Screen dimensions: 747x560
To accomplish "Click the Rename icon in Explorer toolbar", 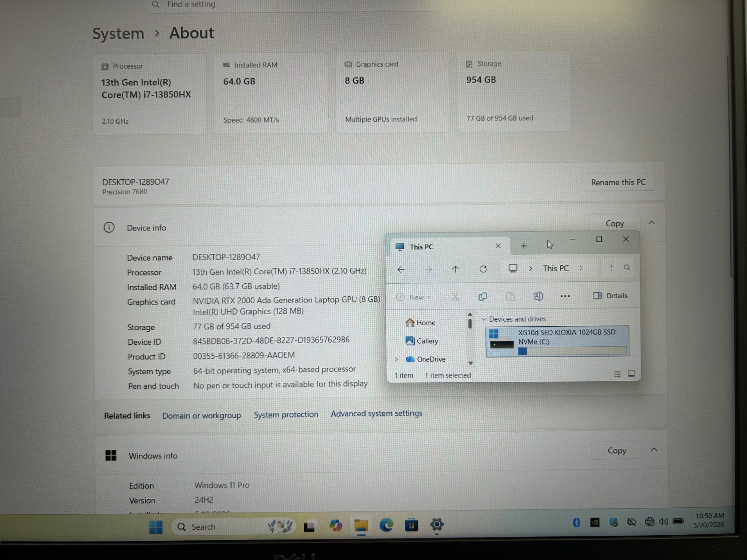I will (538, 296).
